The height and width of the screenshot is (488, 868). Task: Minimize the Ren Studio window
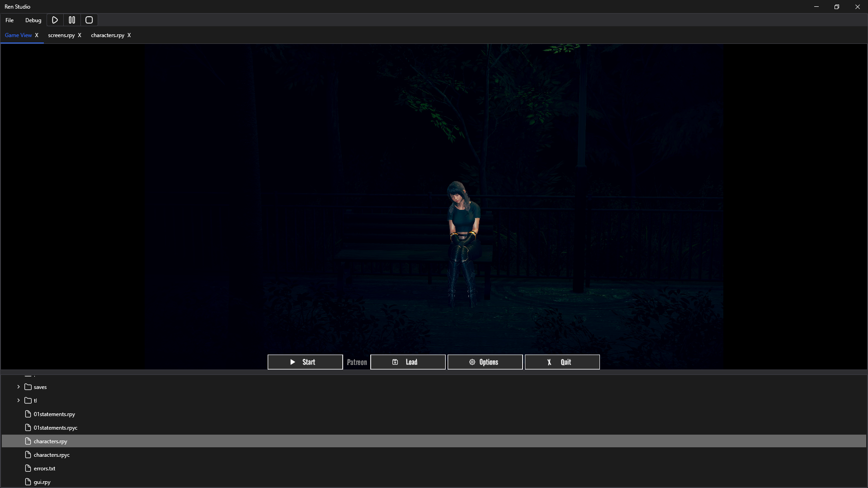[816, 7]
